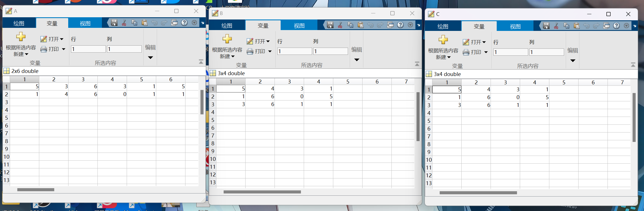Click the 行 input field in window B
644x211 pixels.
point(294,51)
